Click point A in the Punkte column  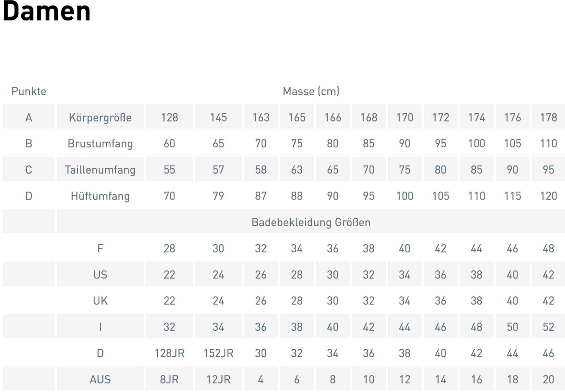point(29,117)
